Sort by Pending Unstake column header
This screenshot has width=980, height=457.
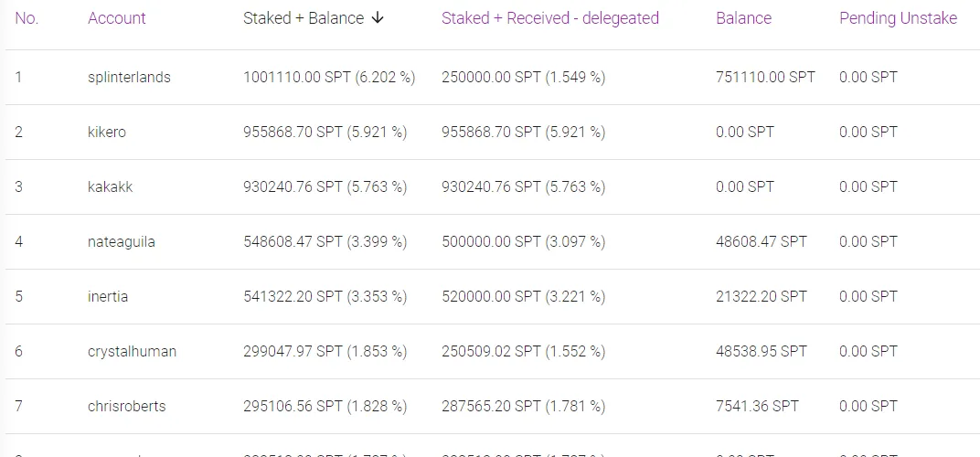(x=898, y=18)
